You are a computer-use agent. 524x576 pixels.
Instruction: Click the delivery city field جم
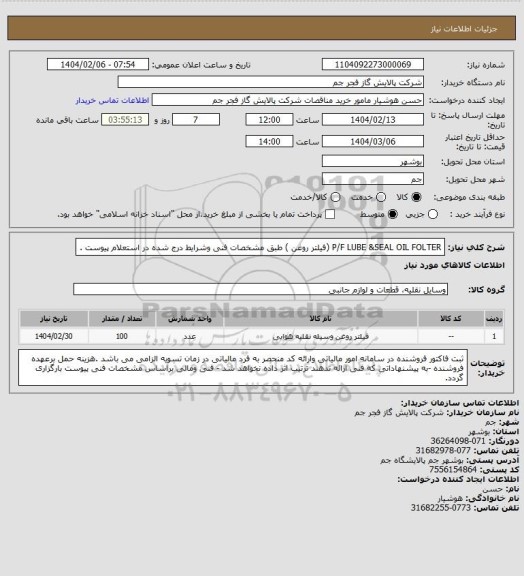[x=373, y=179]
